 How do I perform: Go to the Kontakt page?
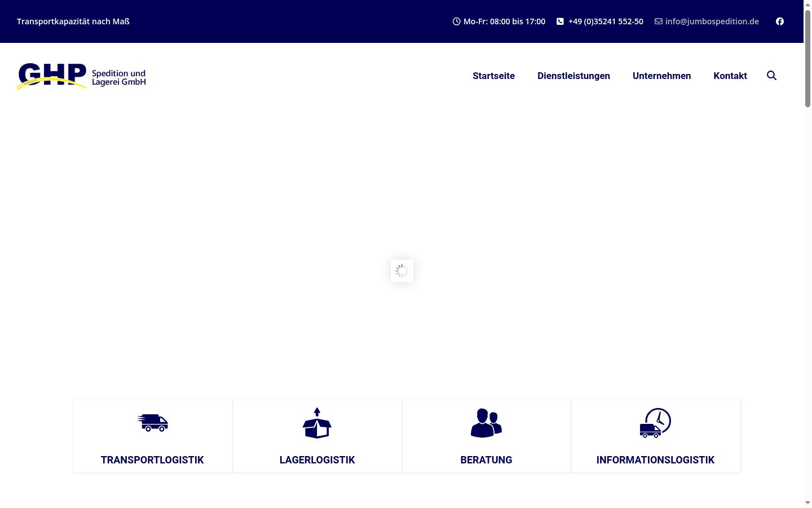click(730, 76)
